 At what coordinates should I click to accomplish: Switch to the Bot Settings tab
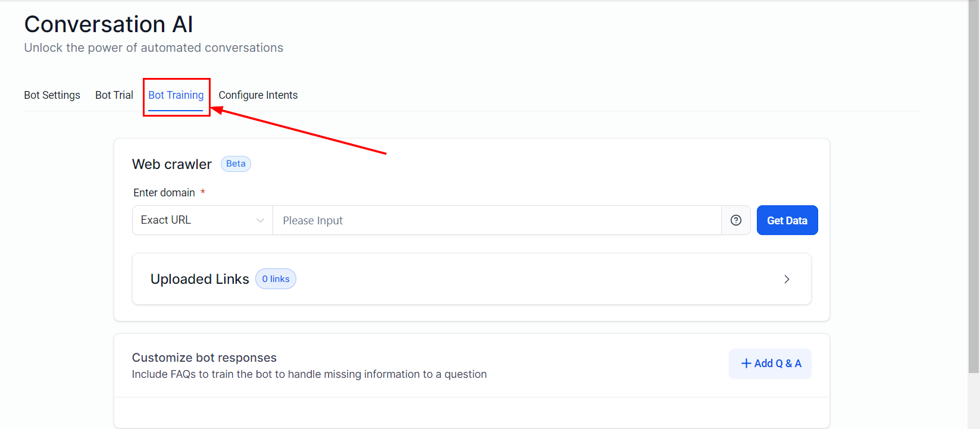click(52, 95)
